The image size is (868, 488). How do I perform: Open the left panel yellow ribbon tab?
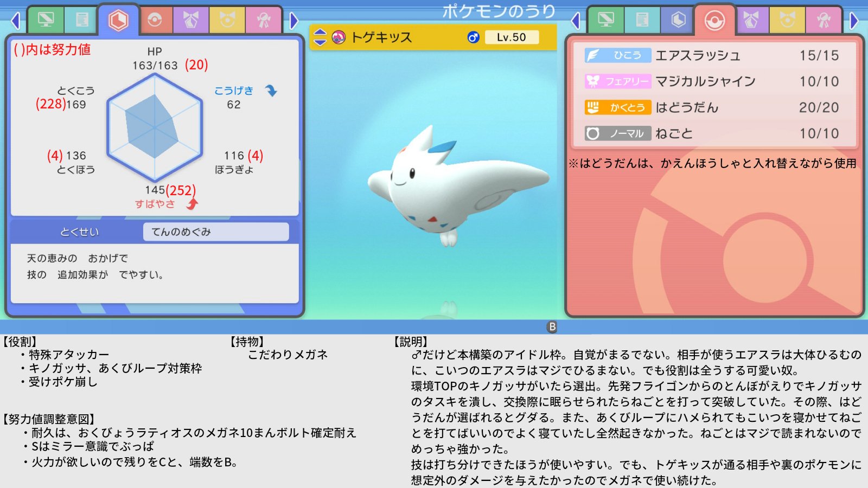227,20
